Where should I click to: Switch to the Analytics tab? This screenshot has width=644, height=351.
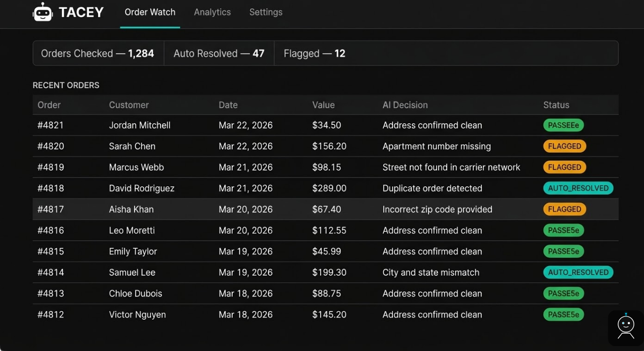[x=212, y=12]
